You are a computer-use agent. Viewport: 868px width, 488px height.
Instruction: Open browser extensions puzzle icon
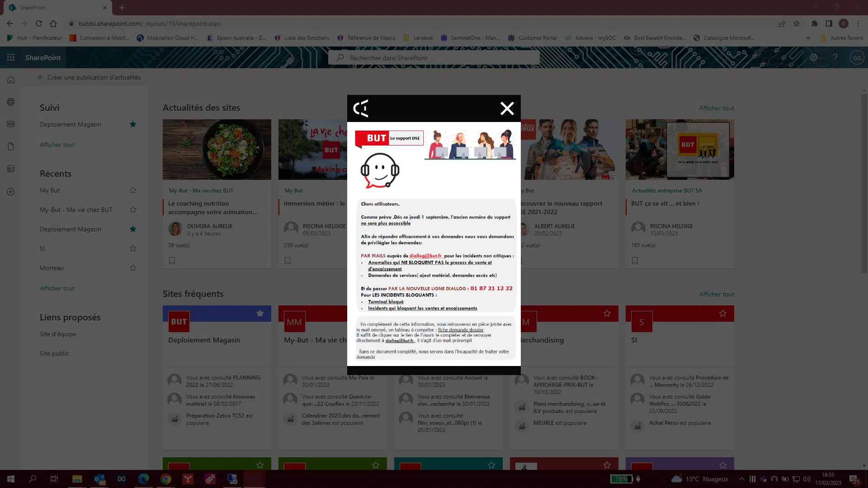815,23
